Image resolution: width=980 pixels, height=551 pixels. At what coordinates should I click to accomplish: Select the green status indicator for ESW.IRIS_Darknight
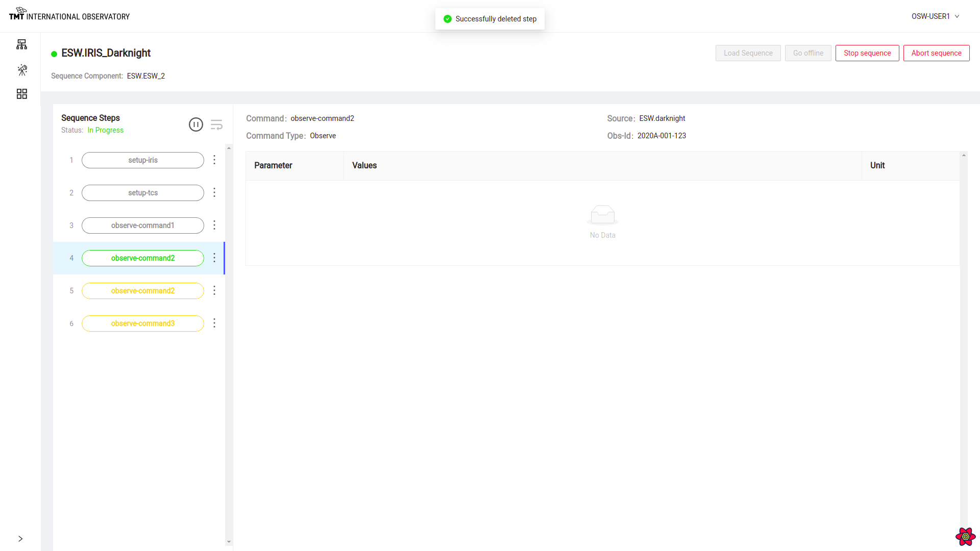coord(54,53)
